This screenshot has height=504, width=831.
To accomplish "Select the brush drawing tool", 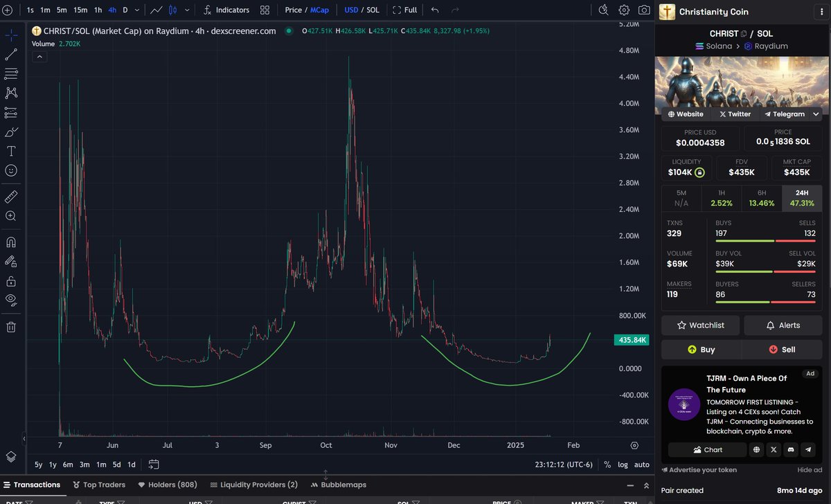I will [x=11, y=132].
